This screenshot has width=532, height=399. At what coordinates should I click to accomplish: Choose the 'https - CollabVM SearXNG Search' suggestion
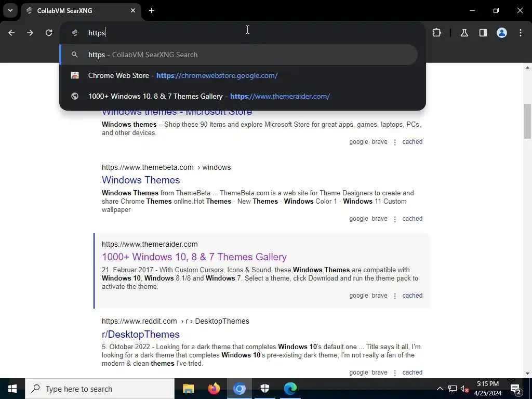239,55
